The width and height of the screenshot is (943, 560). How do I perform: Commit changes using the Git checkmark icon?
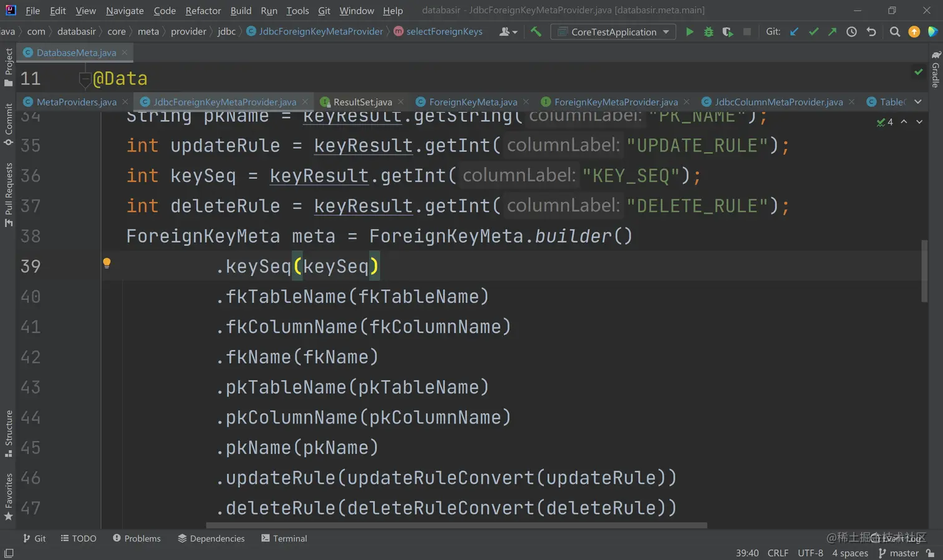pos(813,32)
